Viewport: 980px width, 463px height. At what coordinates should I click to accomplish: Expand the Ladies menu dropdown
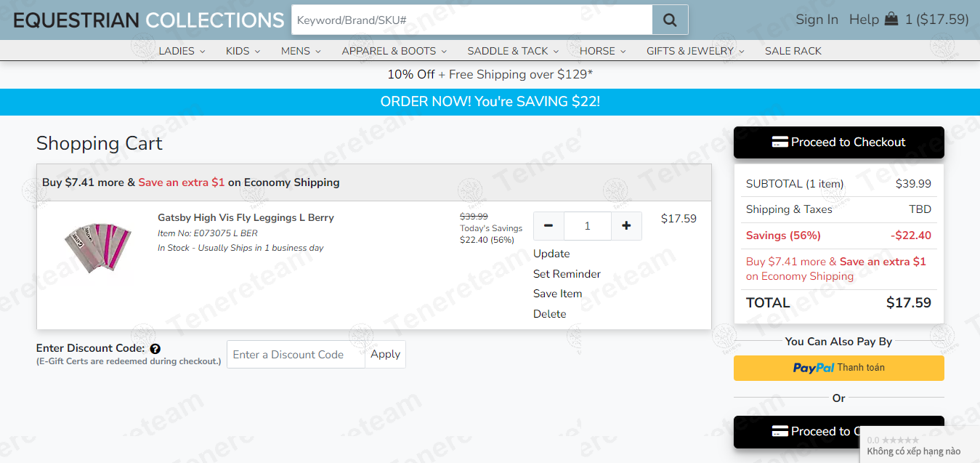[x=182, y=51]
